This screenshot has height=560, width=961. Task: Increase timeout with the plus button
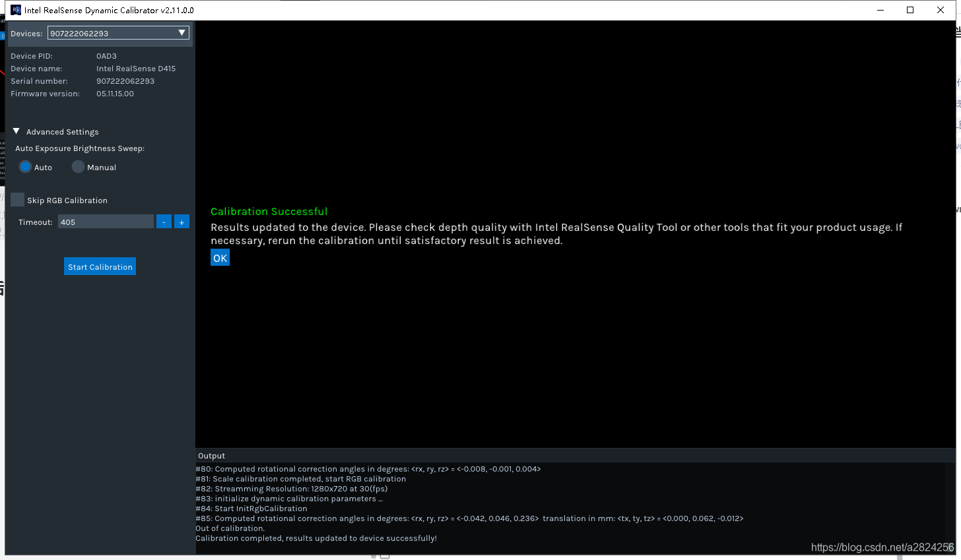point(182,222)
